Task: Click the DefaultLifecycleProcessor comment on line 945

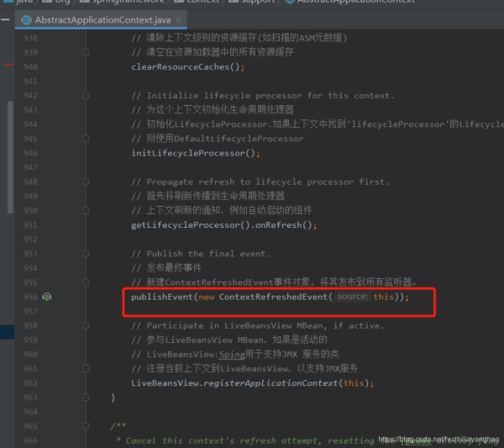Action: tap(239, 139)
